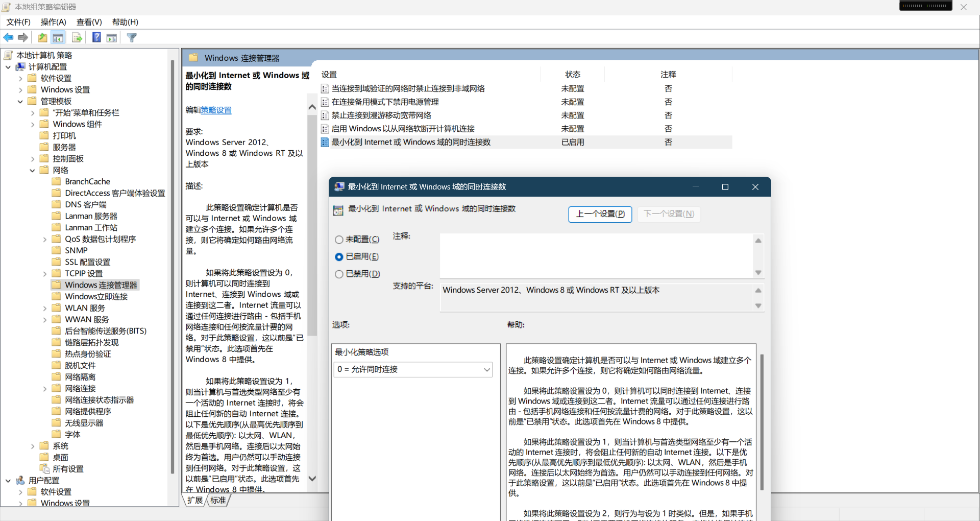
Task: Click the policy setting icon in dialog header
Action: 338,210
